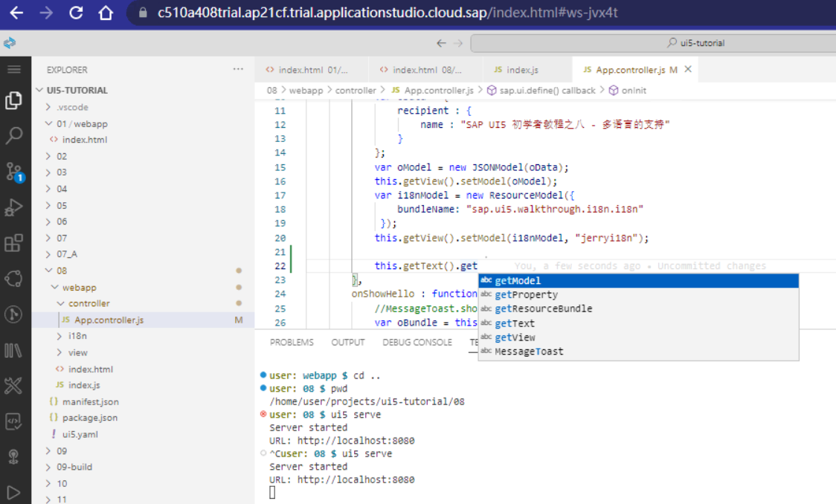The height and width of the screenshot is (504, 836).
Task: Choose getModel from autocomplete list
Action: (638, 281)
